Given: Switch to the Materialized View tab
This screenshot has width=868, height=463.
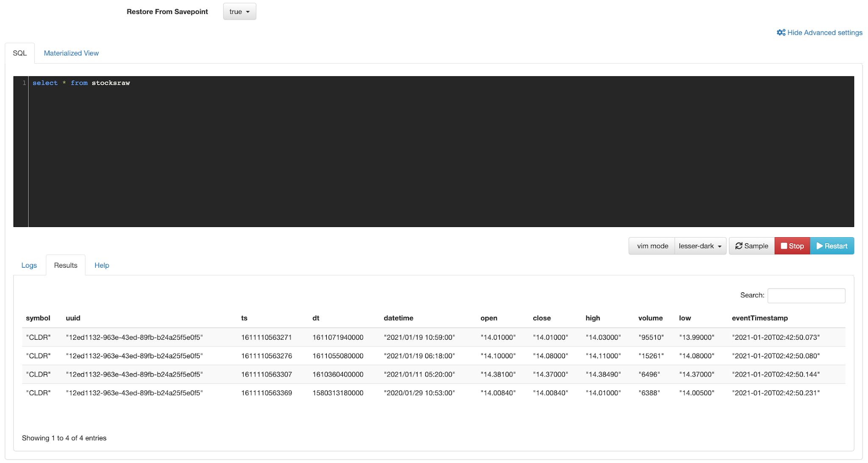Looking at the screenshot, I should point(71,53).
